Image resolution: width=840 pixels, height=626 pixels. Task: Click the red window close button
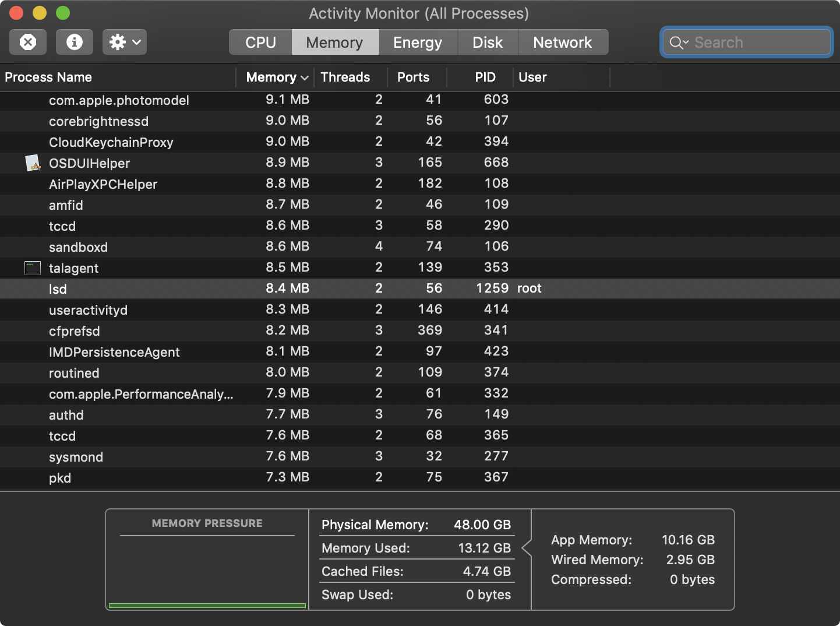16,13
